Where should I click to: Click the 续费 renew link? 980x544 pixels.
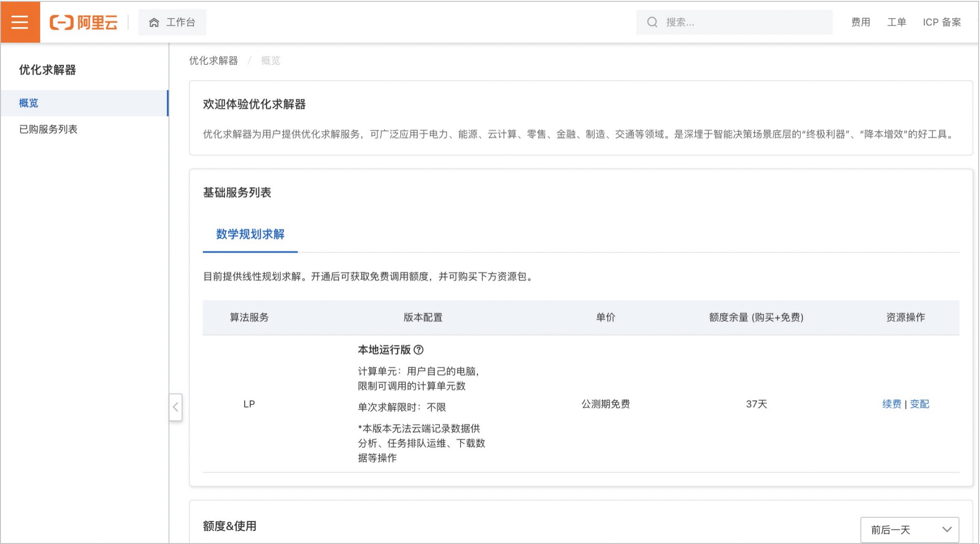tap(892, 404)
